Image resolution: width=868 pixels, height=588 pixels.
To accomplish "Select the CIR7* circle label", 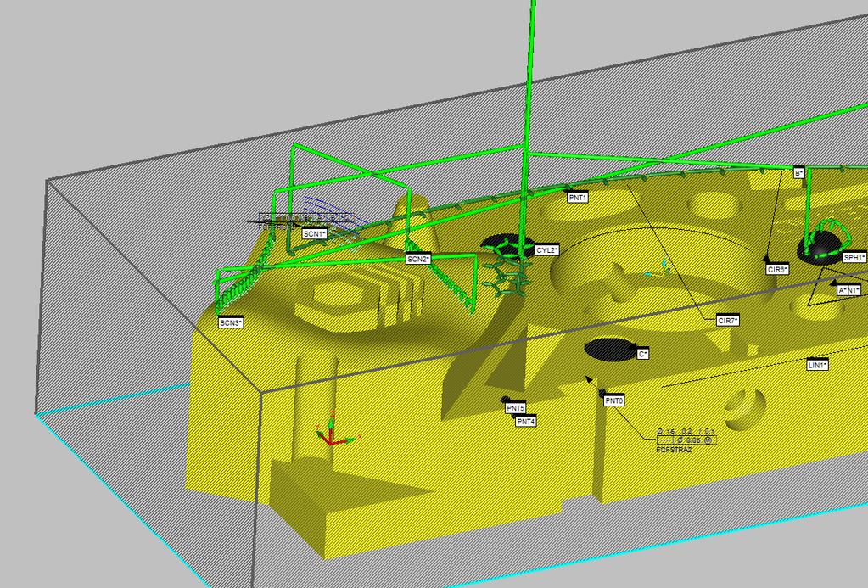I will (727, 320).
